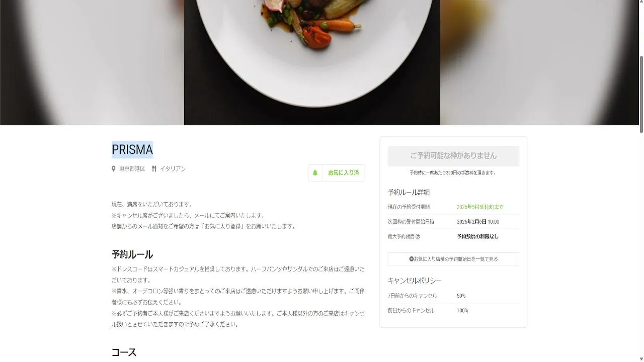Toggle the お気に入り済 favorite button
The width and height of the screenshot is (644, 362).
point(336,172)
